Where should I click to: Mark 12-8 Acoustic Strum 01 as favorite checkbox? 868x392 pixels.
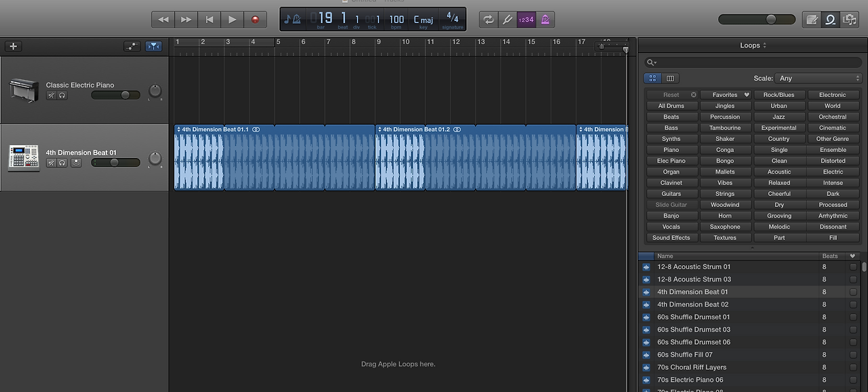853,267
